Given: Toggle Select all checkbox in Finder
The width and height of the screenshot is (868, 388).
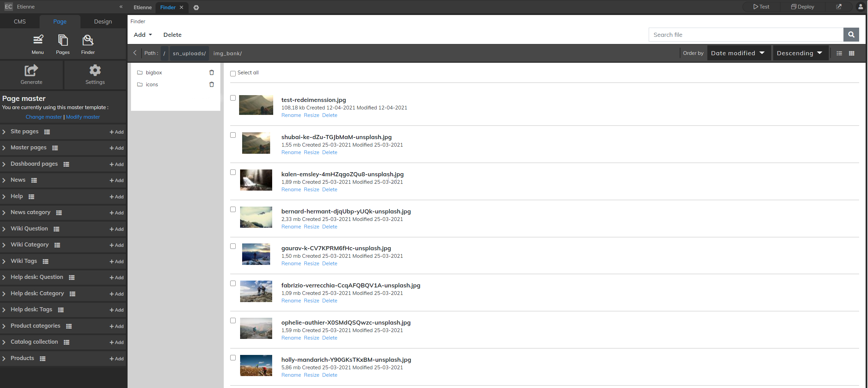Looking at the screenshot, I should 233,73.
